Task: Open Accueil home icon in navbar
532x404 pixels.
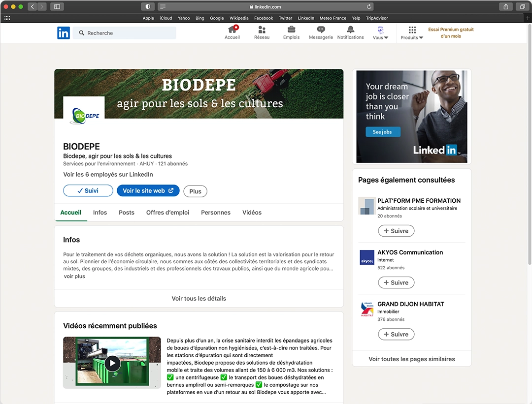Action: coord(233,32)
